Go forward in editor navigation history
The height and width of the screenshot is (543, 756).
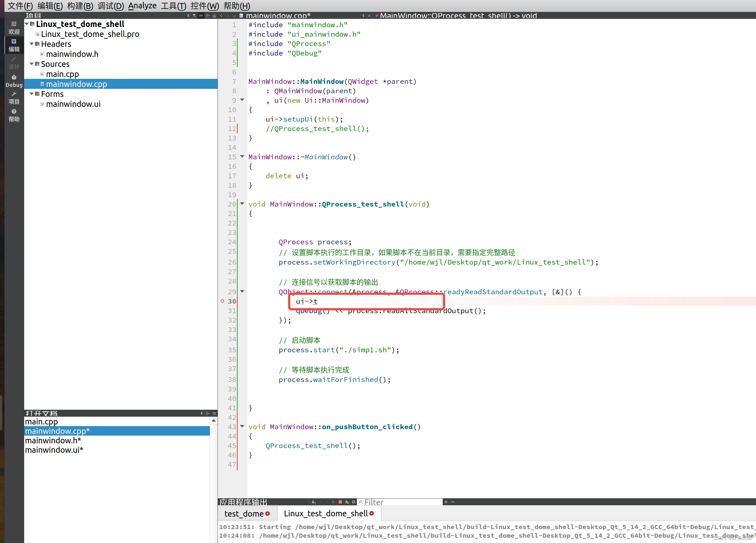pyautogui.click(x=228, y=15)
